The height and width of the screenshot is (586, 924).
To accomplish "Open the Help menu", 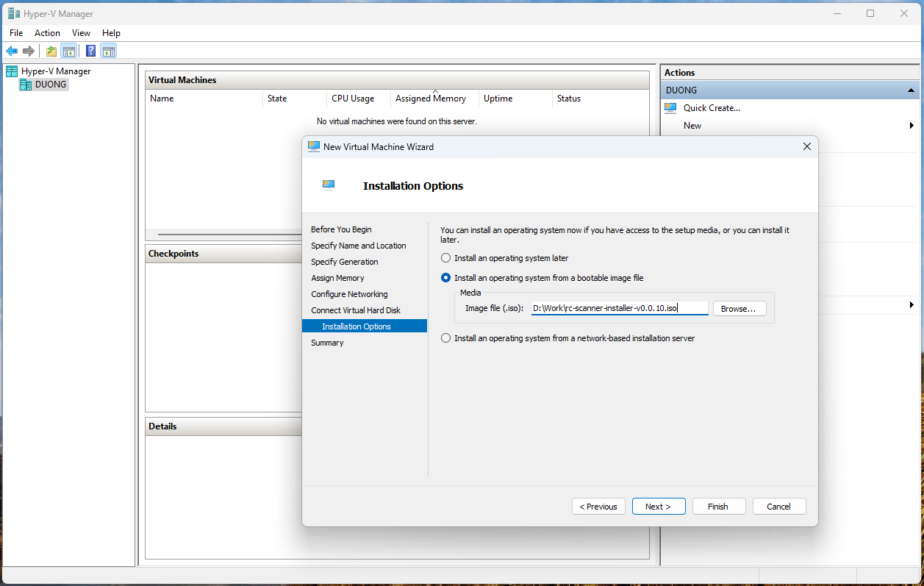I will pos(111,33).
